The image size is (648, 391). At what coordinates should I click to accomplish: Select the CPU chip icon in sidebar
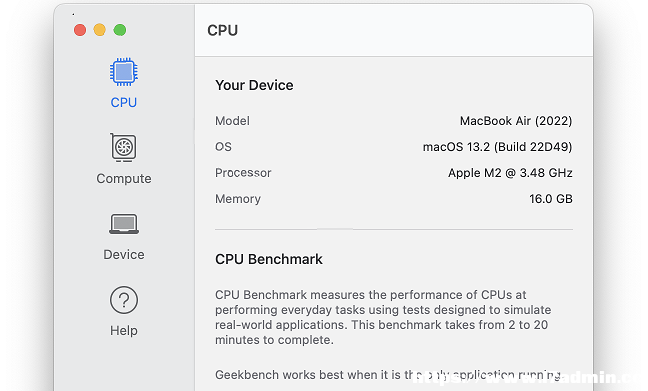click(x=124, y=72)
